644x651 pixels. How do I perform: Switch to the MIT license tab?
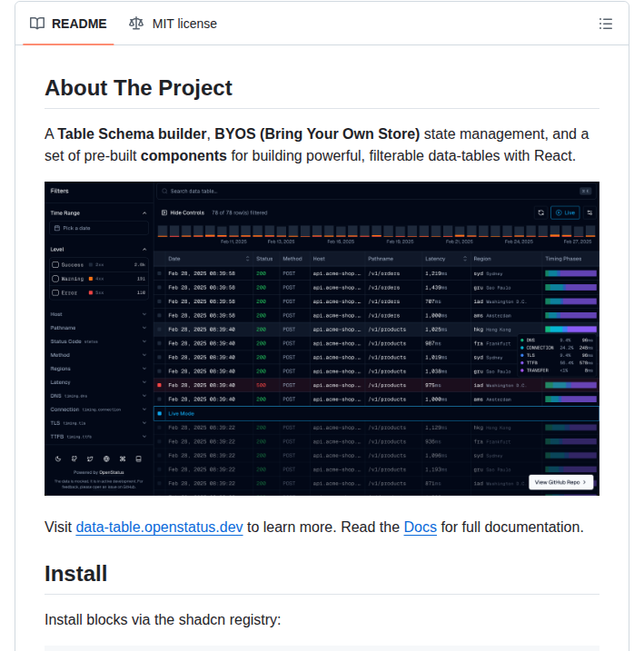(x=173, y=24)
